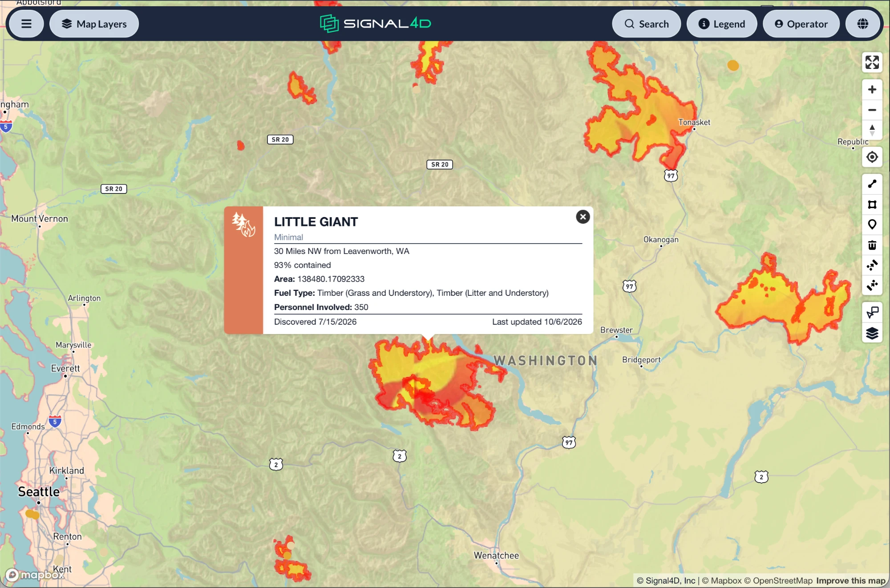Delete drawn features with trash tool

tap(872, 245)
